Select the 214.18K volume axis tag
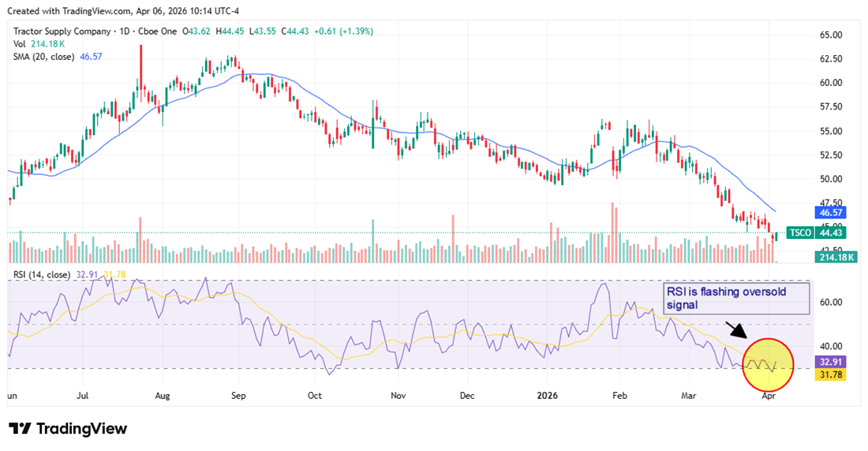This screenshot has height=451, width=868. click(835, 257)
